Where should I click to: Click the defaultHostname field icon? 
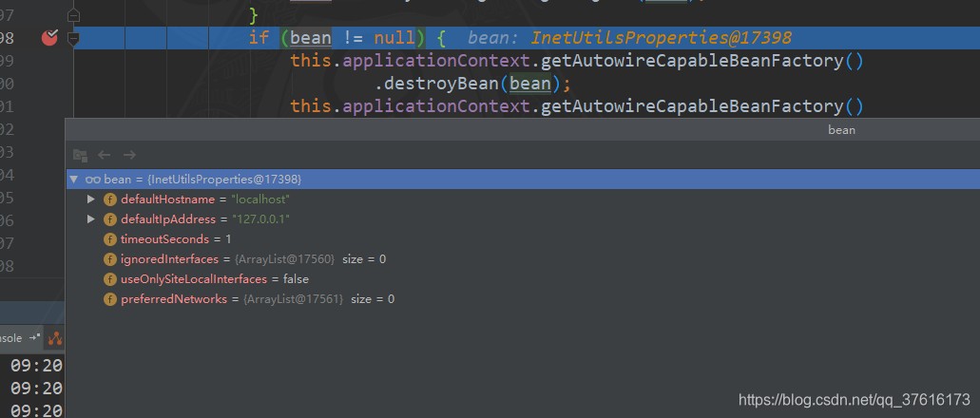110,199
